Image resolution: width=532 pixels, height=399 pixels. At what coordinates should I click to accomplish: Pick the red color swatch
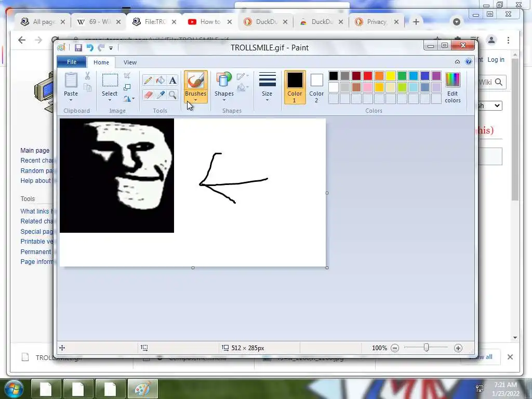(368, 76)
